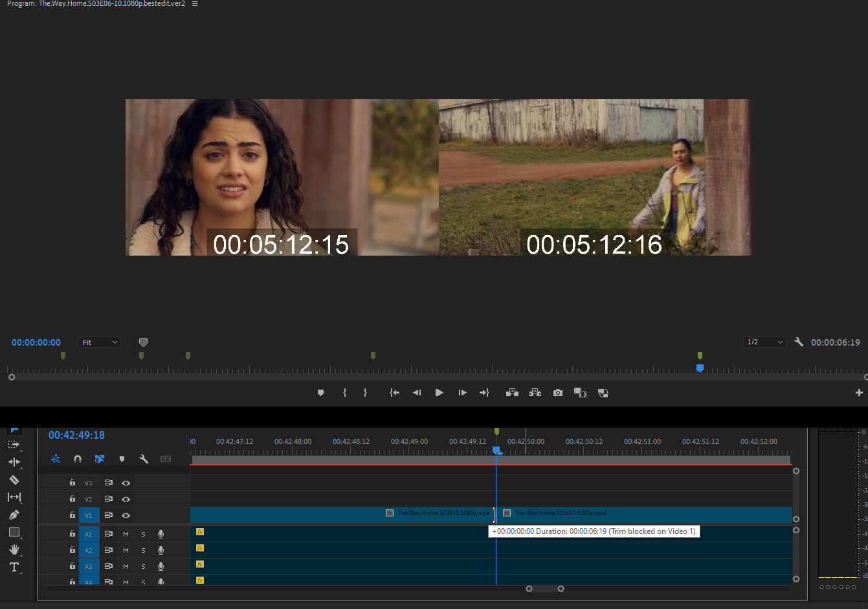Toggle V1 track targeting

pos(89,515)
